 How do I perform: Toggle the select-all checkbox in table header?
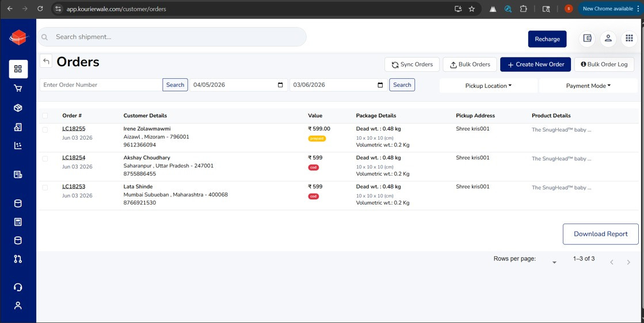pos(45,116)
